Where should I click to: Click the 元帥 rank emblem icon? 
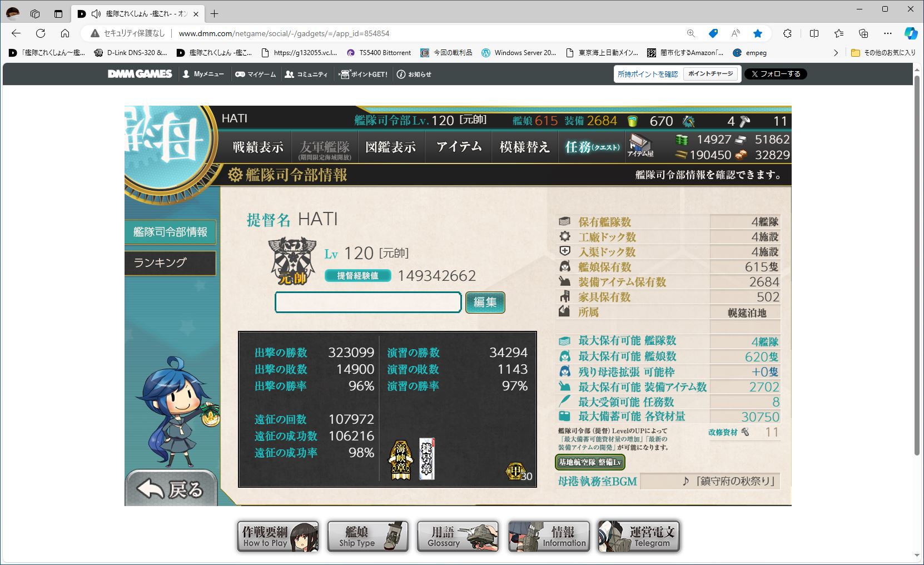(x=292, y=261)
